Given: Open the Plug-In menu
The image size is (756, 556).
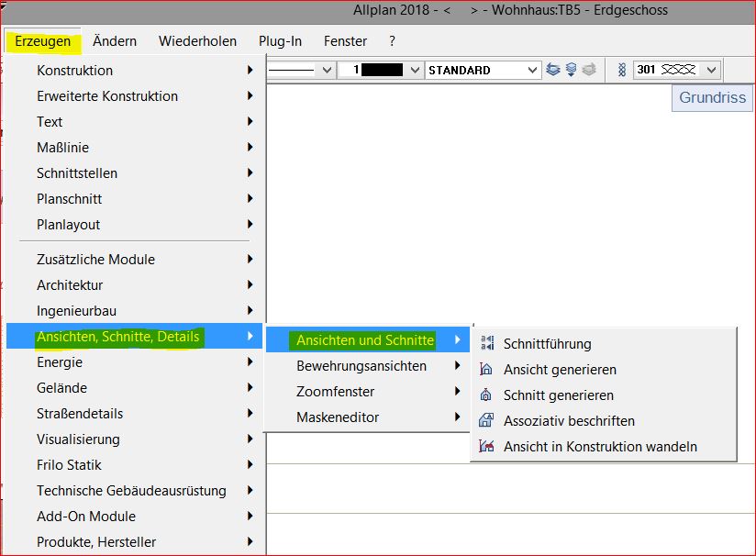Looking at the screenshot, I should 280,41.
